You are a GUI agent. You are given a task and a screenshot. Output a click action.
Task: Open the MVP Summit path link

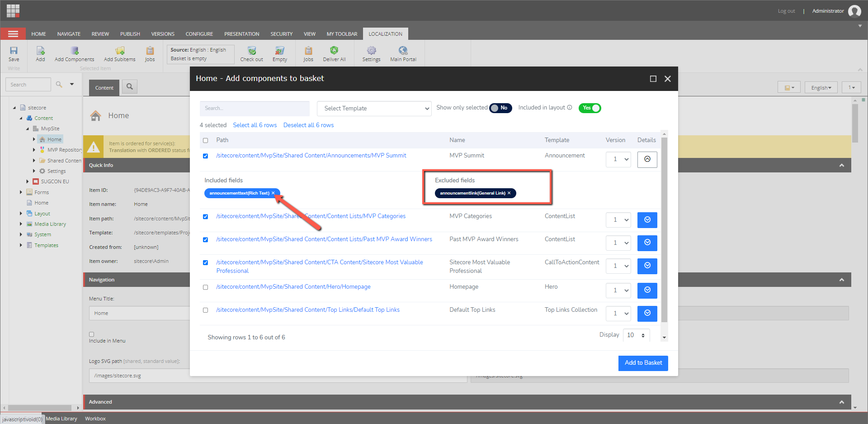click(x=311, y=156)
